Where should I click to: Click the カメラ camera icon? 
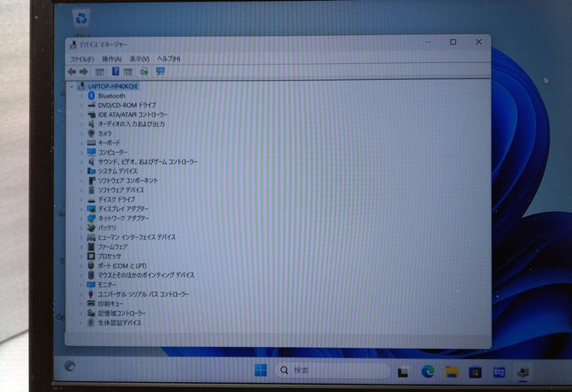click(92, 133)
